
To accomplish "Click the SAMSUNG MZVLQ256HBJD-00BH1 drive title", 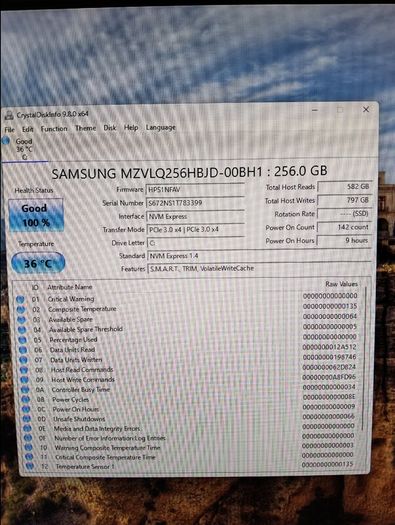I will pyautogui.click(x=189, y=172).
